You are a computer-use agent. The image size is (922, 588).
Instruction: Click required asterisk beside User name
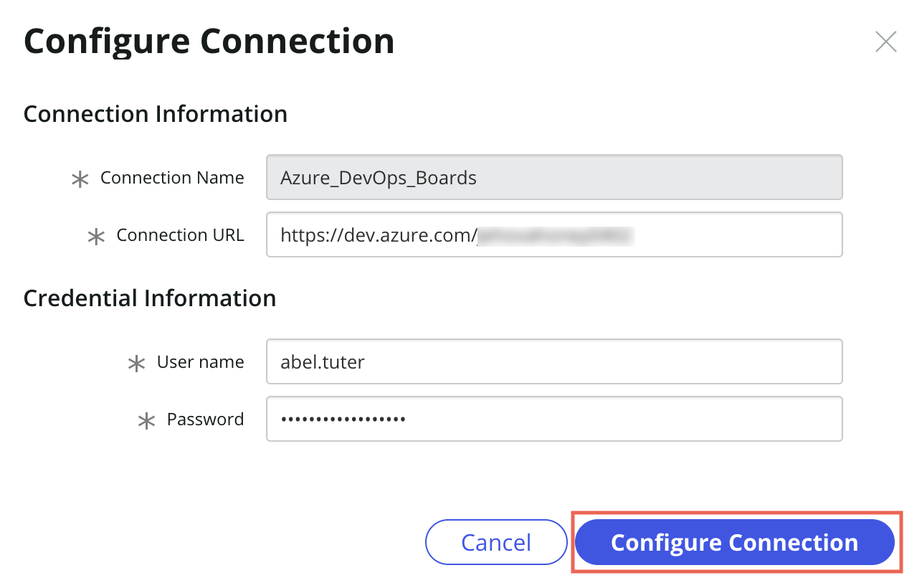[136, 364]
